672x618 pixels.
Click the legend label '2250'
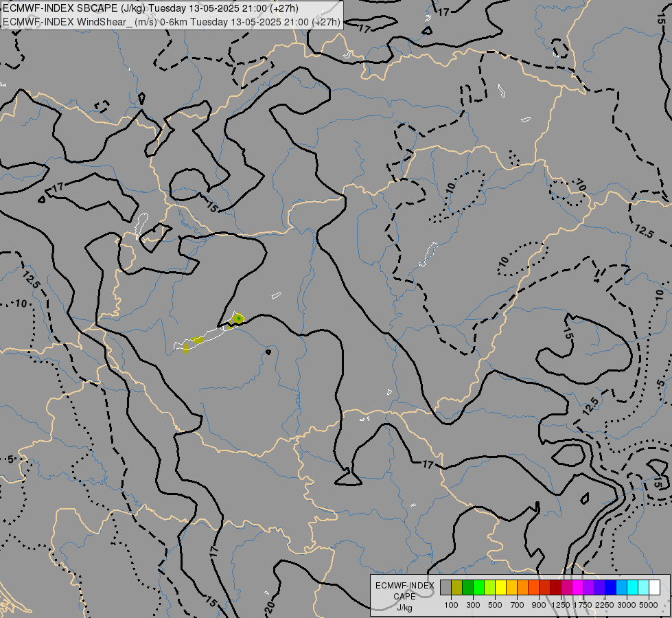pos(605,605)
